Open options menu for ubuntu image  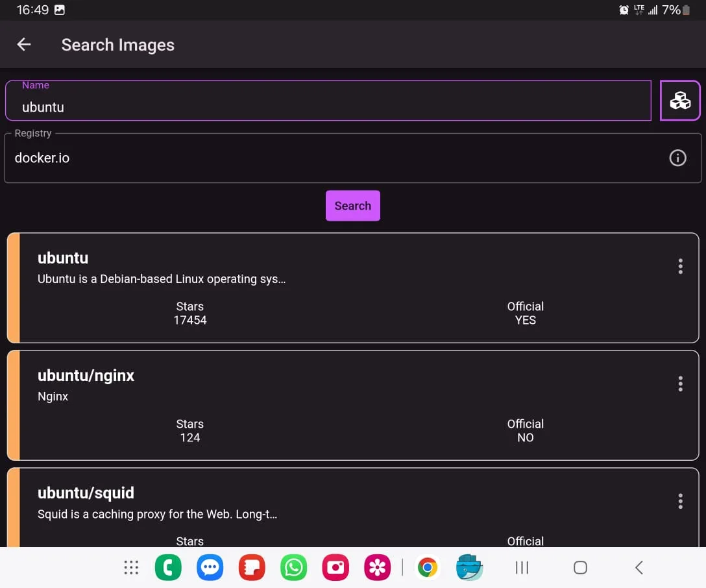[x=680, y=266]
